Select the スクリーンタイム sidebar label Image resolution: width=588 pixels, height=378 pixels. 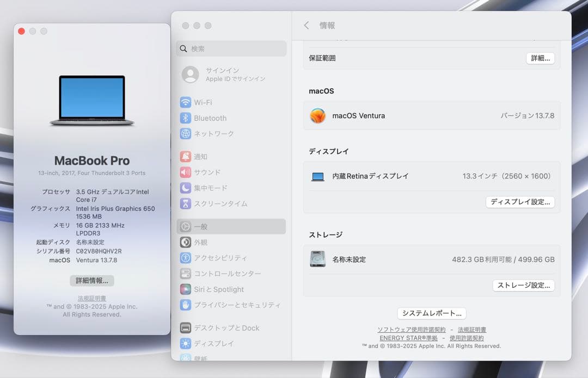click(x=220, y=204)
